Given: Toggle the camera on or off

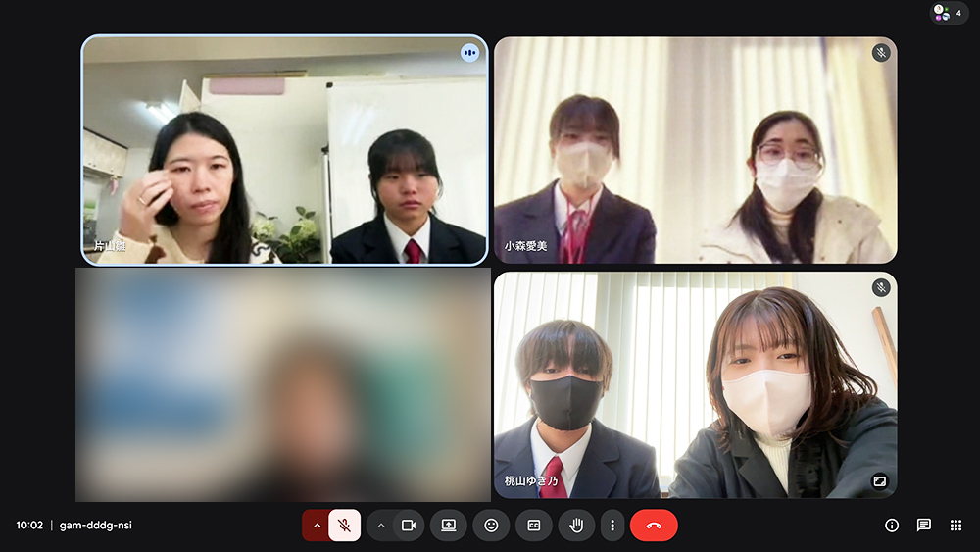Looking at the screenshot, I should (x=409, y=526).
